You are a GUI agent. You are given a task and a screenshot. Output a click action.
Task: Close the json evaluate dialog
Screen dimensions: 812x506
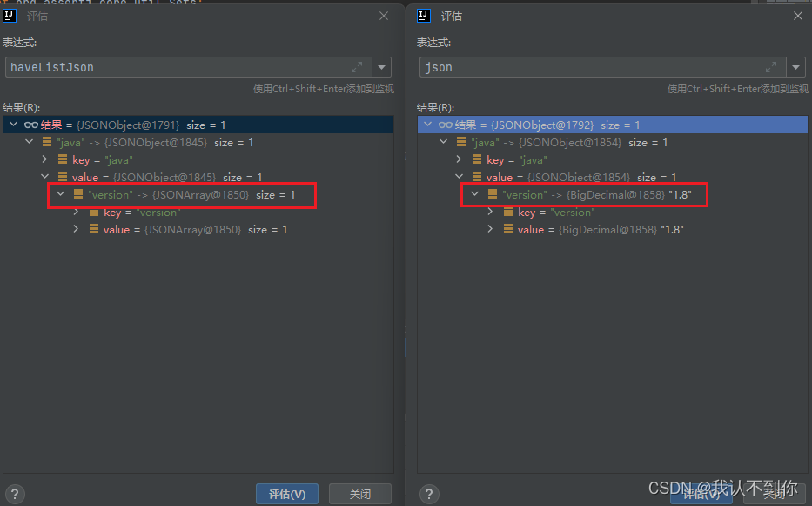798,16
